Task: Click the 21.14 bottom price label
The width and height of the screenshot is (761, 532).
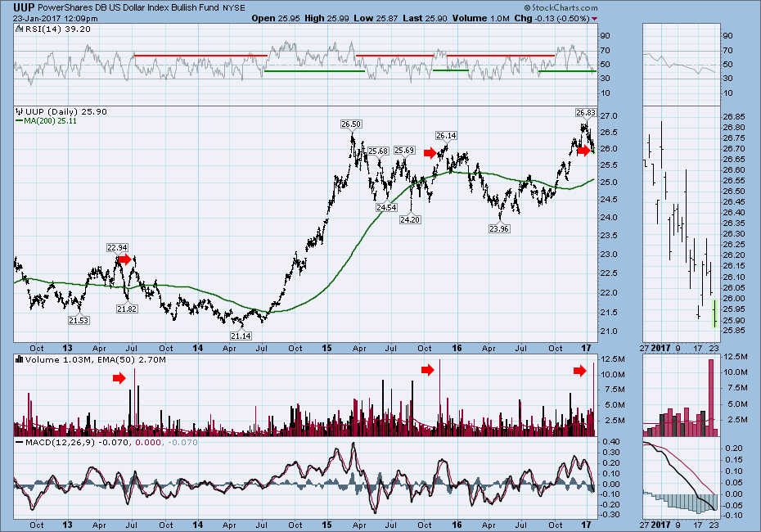Action: point(241,336)
